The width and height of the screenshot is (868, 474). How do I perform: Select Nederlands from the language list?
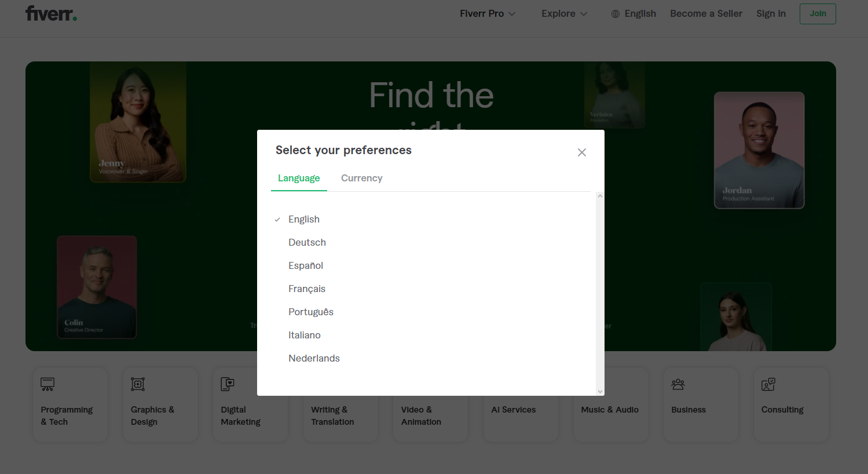point(314,358)
